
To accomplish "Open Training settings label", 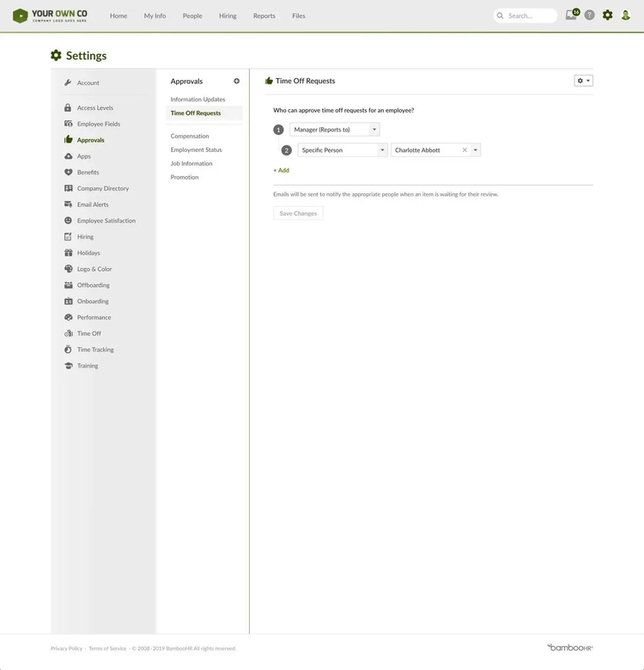I will [x=88, y=366].
